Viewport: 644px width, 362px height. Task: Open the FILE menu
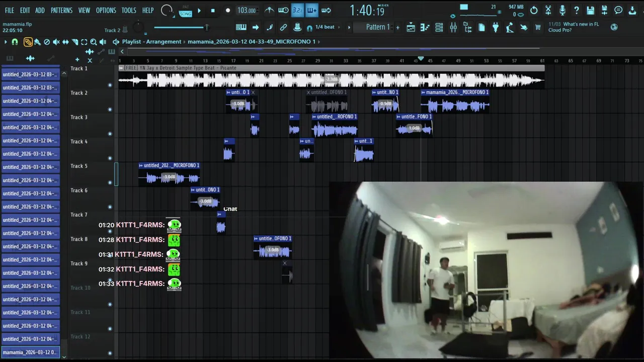[10, 10]
